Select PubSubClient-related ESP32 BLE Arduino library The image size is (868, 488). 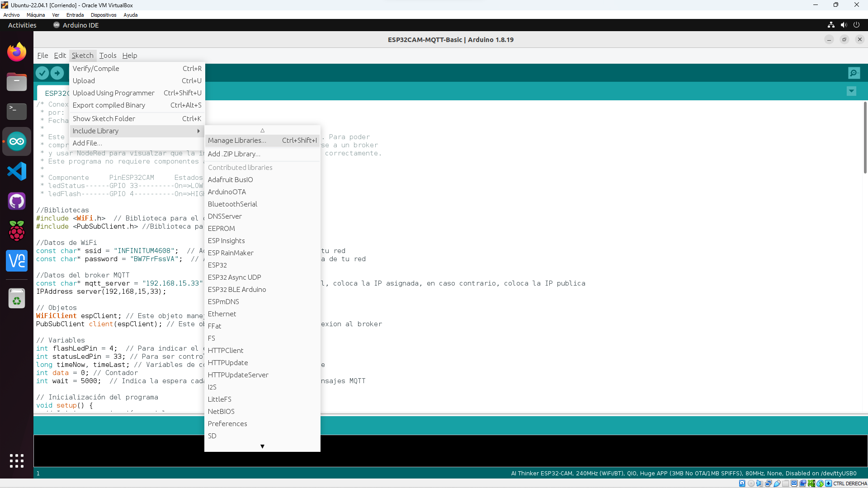(237, 290)
